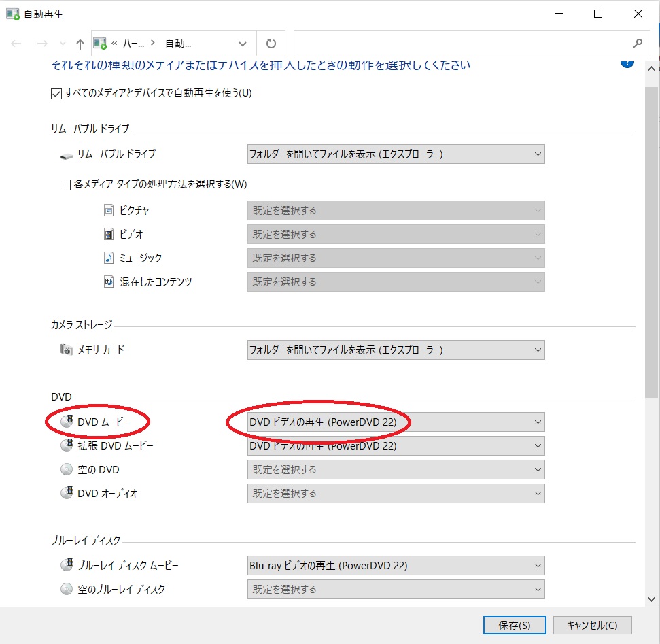Click the 空のブルーレイ ディスク disc icon
This screenshot has height=644, width=660.
click(x=67, y=589)
